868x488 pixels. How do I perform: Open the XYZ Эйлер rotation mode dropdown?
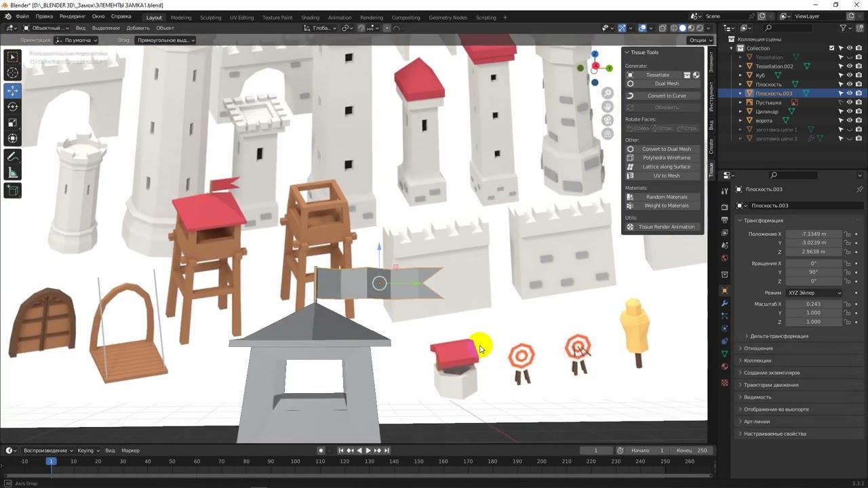click(814, 293)
